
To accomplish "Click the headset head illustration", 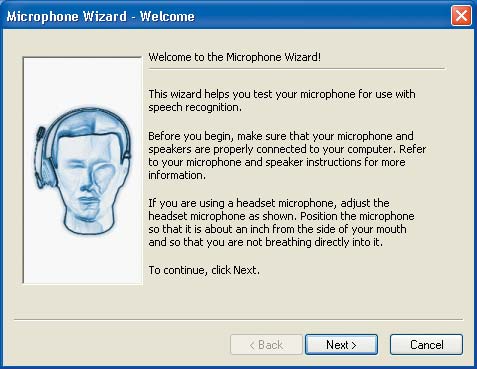I will tap(83, 170).
